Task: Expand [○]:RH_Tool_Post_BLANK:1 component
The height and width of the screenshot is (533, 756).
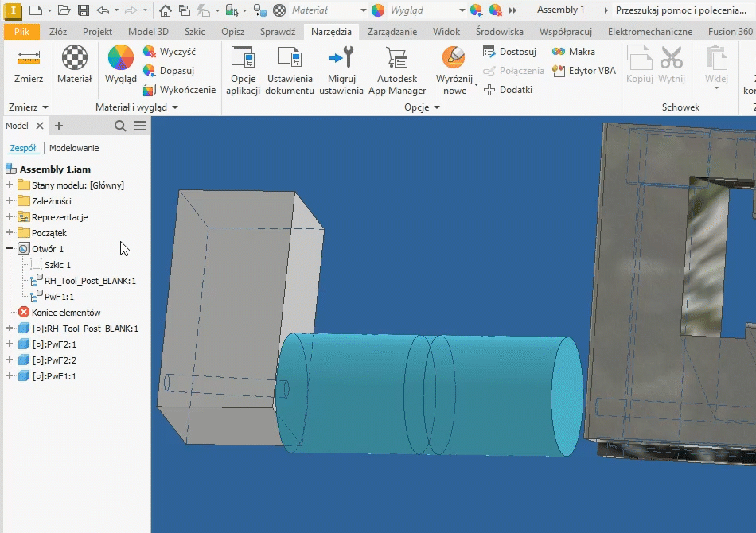Action: [x=10, y=328]
